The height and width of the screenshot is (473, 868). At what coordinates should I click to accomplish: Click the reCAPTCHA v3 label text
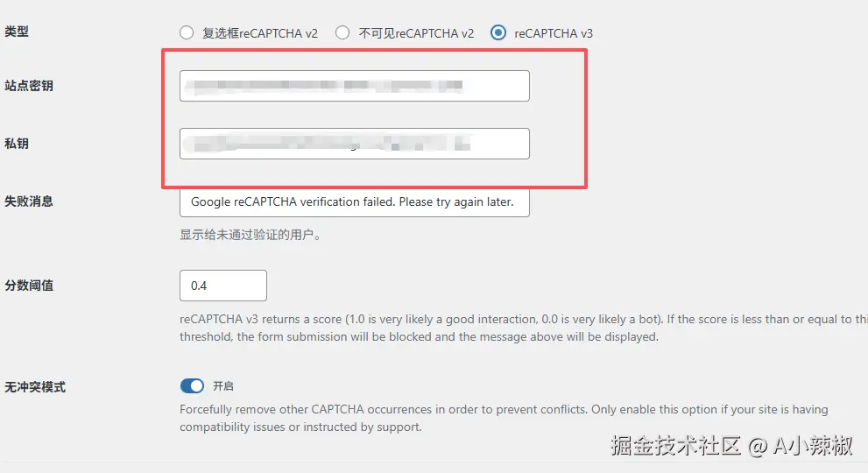(554, 33)
